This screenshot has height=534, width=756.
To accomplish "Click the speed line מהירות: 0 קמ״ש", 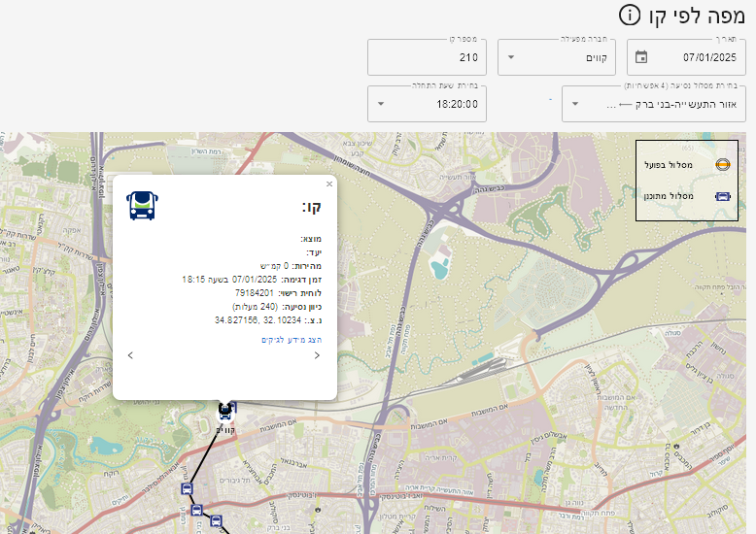I will [291, 266].
